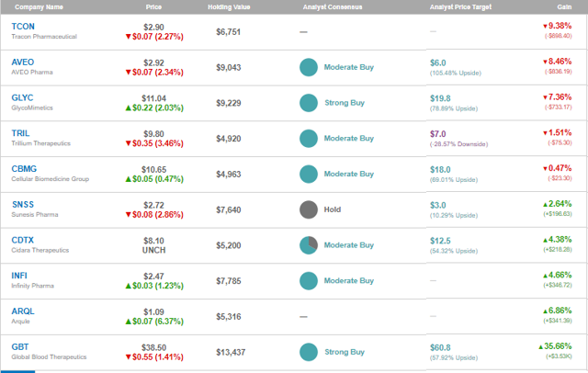Image resolution: width=588 pixels, height=373 pixels.
Task: Click the SNSS Hold consensus label
Action: (333, 209)
